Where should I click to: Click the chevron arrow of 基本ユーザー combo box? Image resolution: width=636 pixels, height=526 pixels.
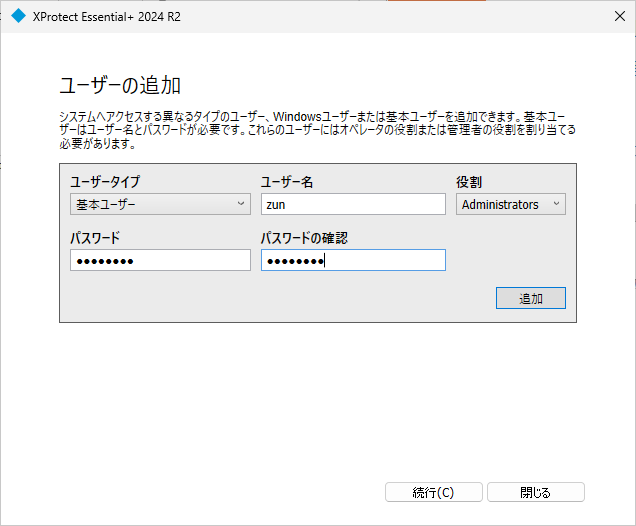pyautogui.click(x=241, y=204)
